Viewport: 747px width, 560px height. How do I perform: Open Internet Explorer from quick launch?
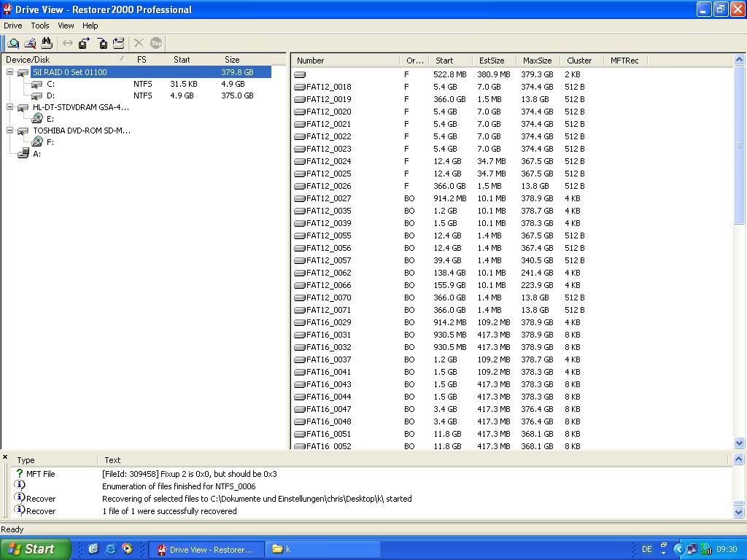pyautogui.click(x=111, y=549)
